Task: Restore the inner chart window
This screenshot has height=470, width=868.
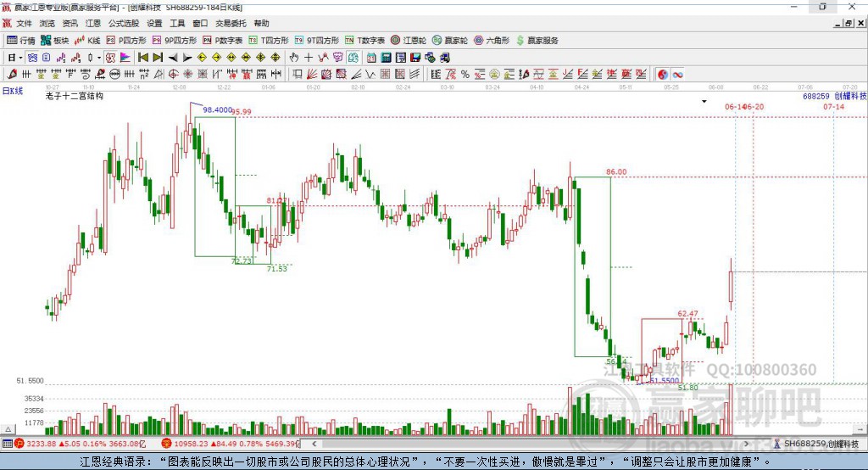Action: pyautogui.click(x=849, y=23)
